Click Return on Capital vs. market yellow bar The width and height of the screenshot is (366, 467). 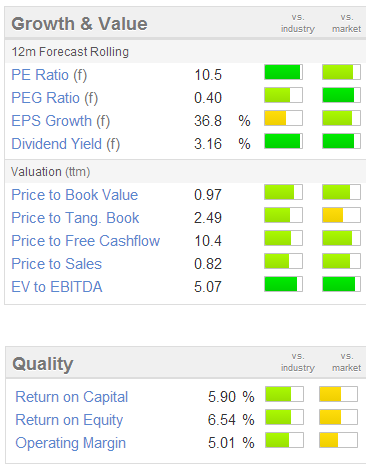(x=339, y=394)
